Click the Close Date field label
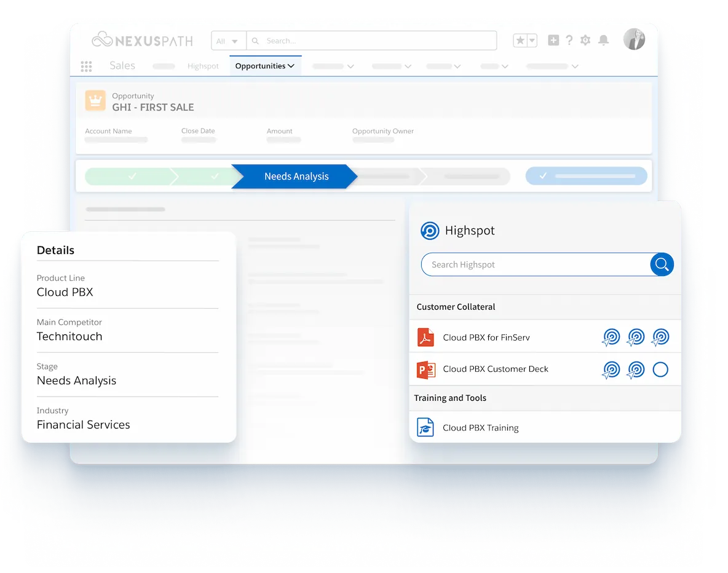The width and height of the screenshot is (728, 573). point(198,131)
